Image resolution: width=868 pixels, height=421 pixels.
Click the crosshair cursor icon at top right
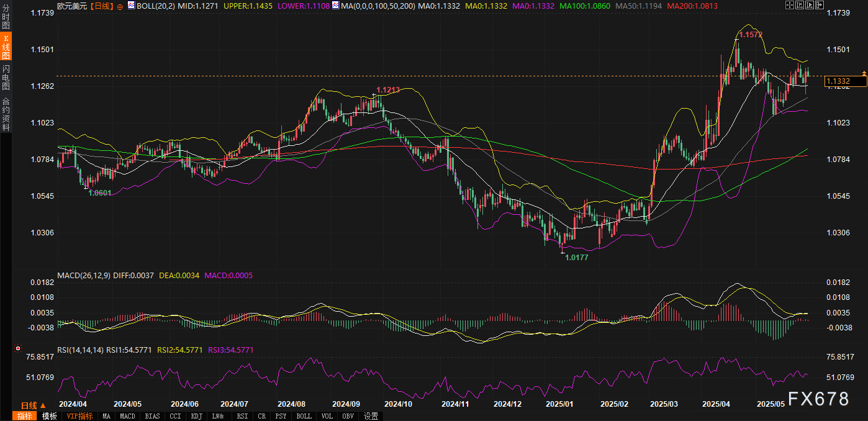point(789,6)
